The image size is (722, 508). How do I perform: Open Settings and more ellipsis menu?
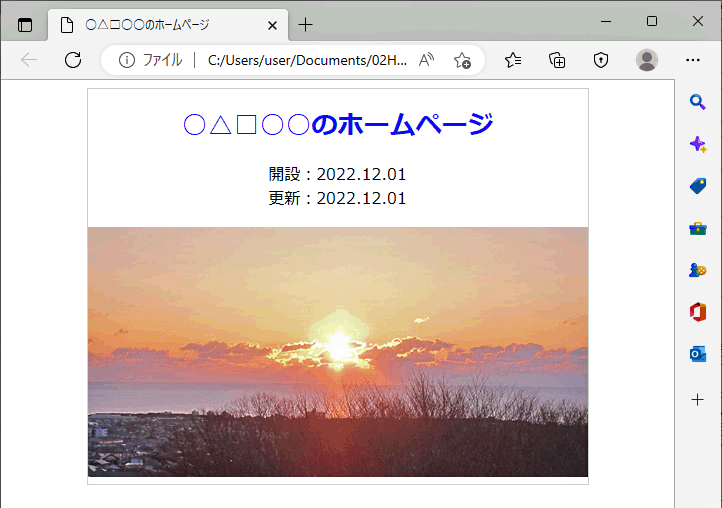[x=693, y=60]
